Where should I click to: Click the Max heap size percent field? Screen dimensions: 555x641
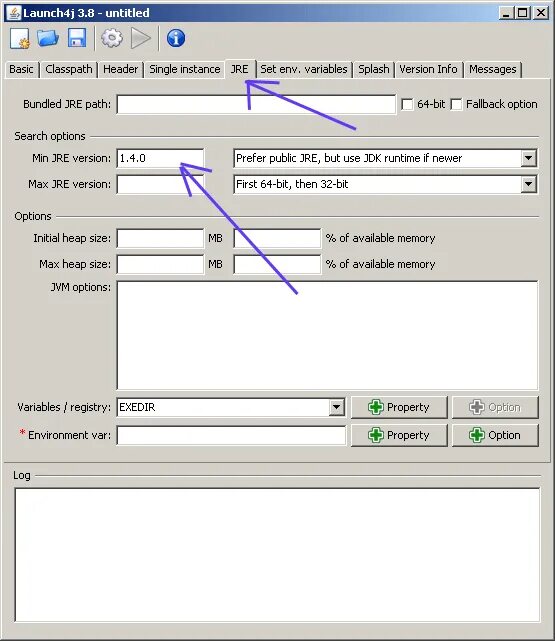click(277, 264)
